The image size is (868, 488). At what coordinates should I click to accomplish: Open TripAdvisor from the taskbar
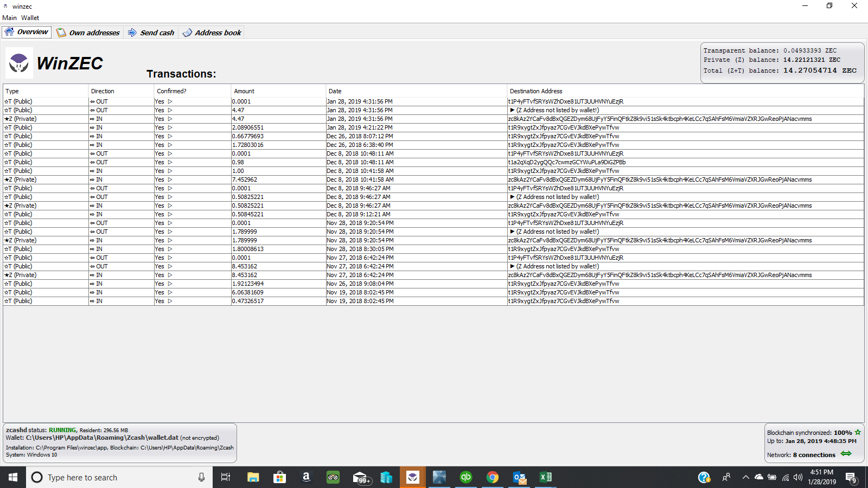[x=333, y=477]
